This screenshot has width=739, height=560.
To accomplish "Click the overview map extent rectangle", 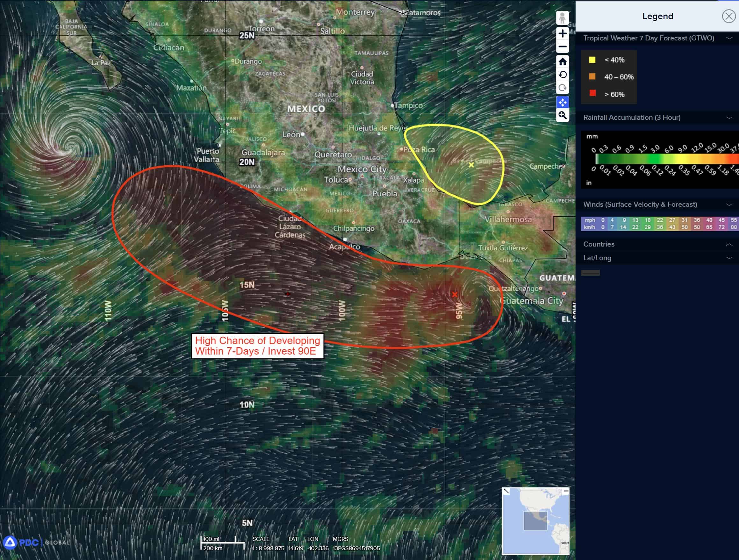I will pos(535,521).
